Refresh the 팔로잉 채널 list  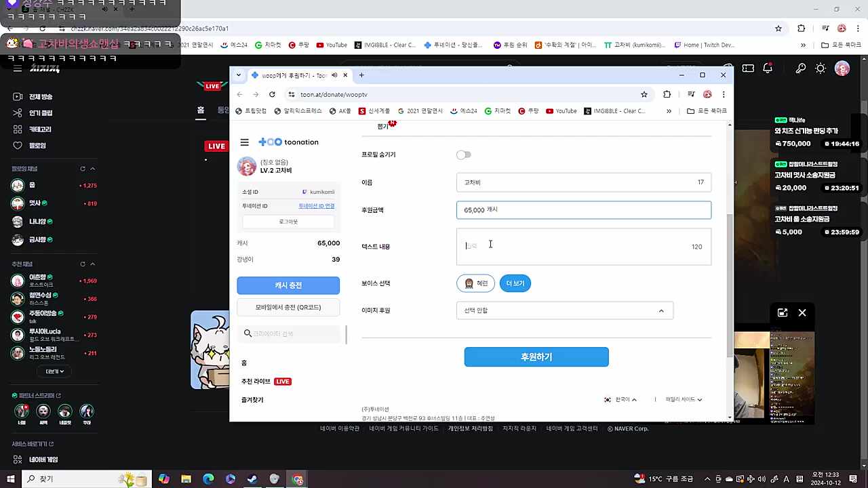pos(83,169)
